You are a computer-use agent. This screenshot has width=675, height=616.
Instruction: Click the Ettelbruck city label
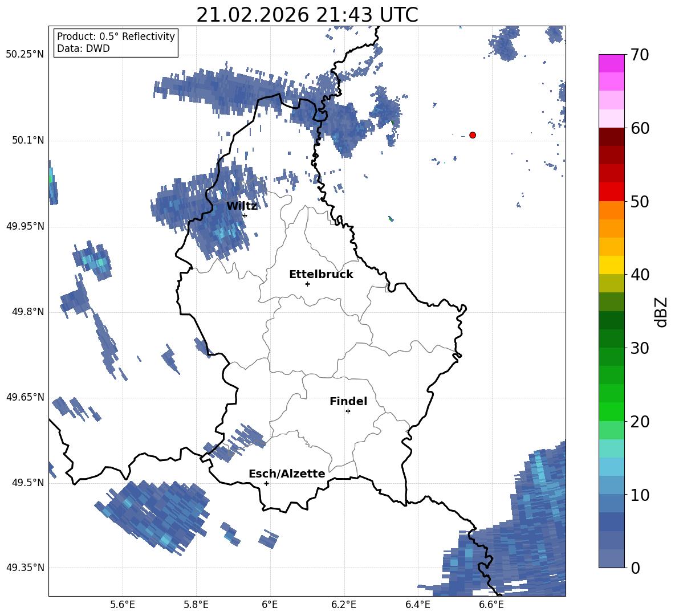321,275
